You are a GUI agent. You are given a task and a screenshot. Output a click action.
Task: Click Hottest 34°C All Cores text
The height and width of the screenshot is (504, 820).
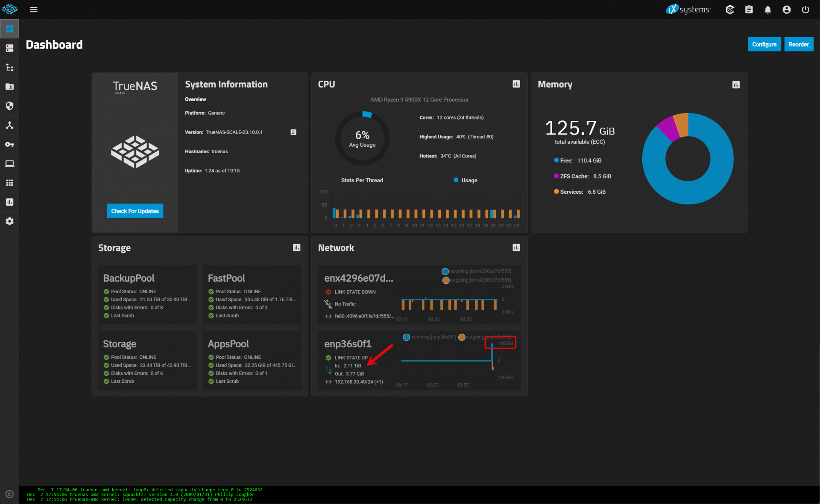(448, 156)
